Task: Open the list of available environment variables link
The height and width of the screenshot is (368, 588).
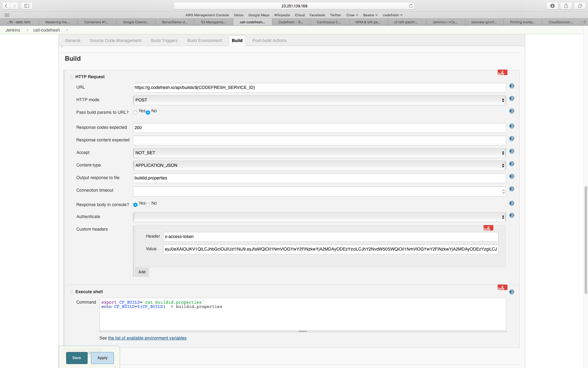Action: (147, 338)
